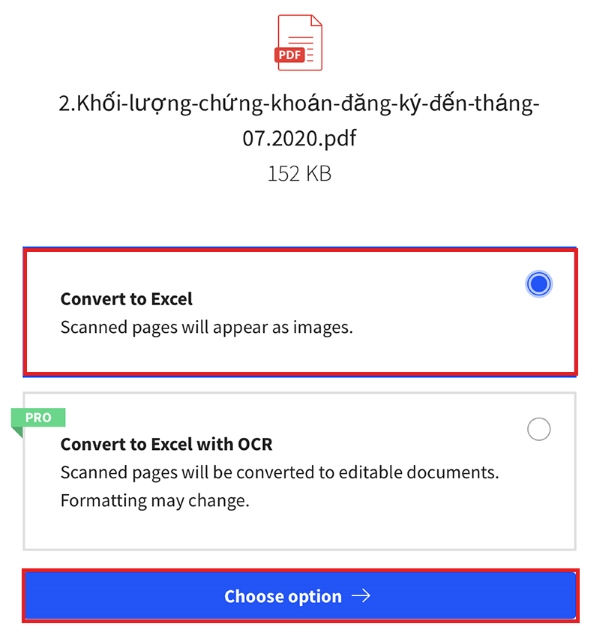Click 'Scanned pages will be converted' description
Screen dimensions: 600x633
pos(279,472)
